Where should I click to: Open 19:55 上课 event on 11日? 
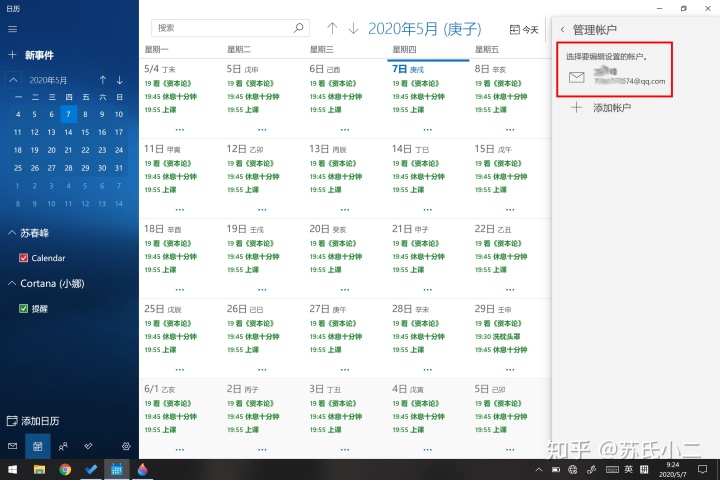[160, 190]
